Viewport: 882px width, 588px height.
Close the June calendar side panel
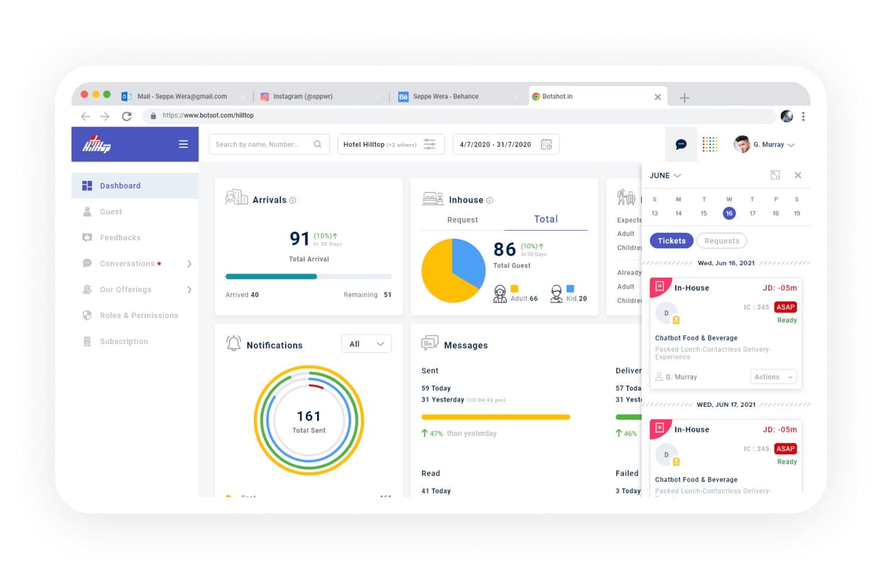(x=798, y=175)
